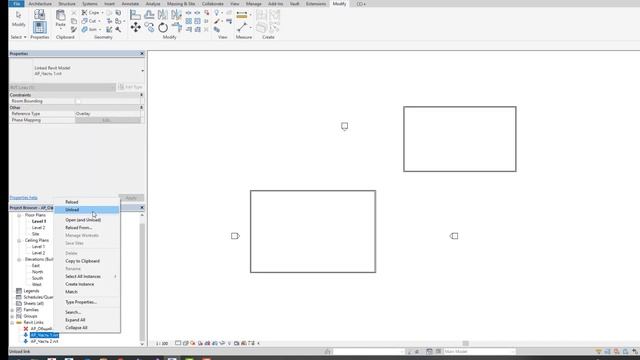Click the Match Type Properties brush icon
This screenshot has width=640, height=360.
(73, 29)
